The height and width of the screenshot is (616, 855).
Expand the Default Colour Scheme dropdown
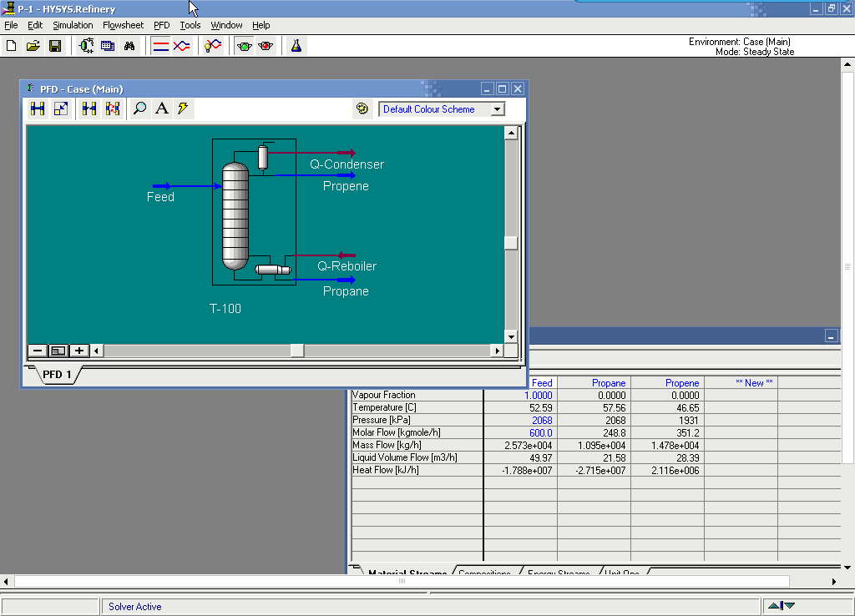pos(497,109)
